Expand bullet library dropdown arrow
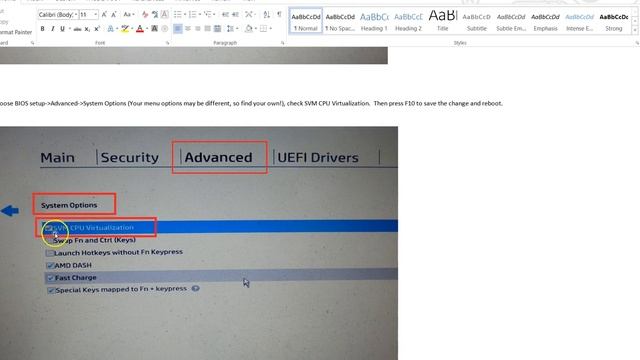The height and width of the screenshot is (360, 640). click(185, 15)
